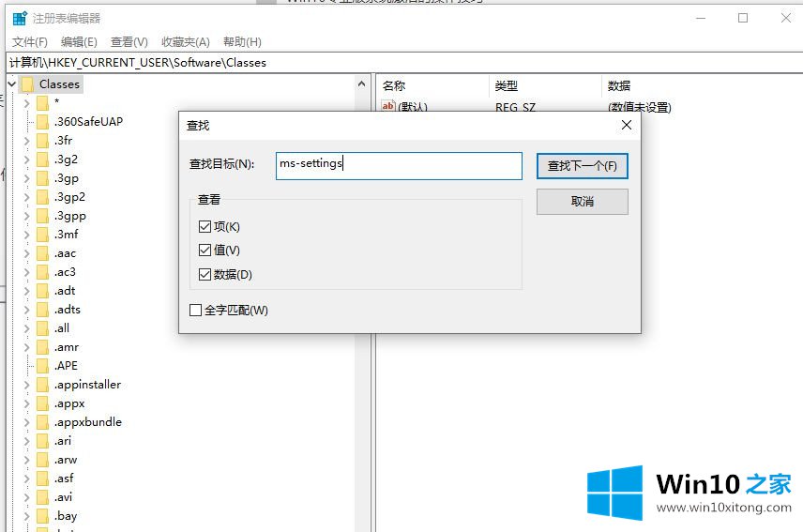Click the .appxbundle folder icon
This screenshot has width=803, height=532.
pos(42,422)
